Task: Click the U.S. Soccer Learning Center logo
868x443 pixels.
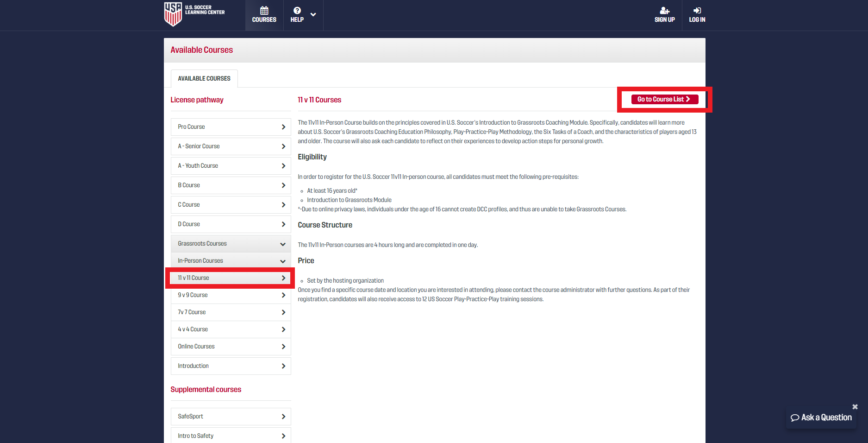Action: [194, 14]
